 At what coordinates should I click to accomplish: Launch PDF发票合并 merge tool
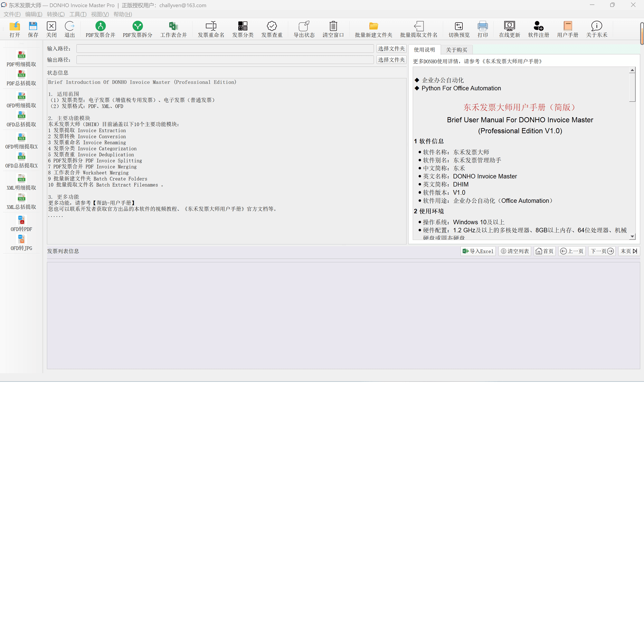[100, 29]
